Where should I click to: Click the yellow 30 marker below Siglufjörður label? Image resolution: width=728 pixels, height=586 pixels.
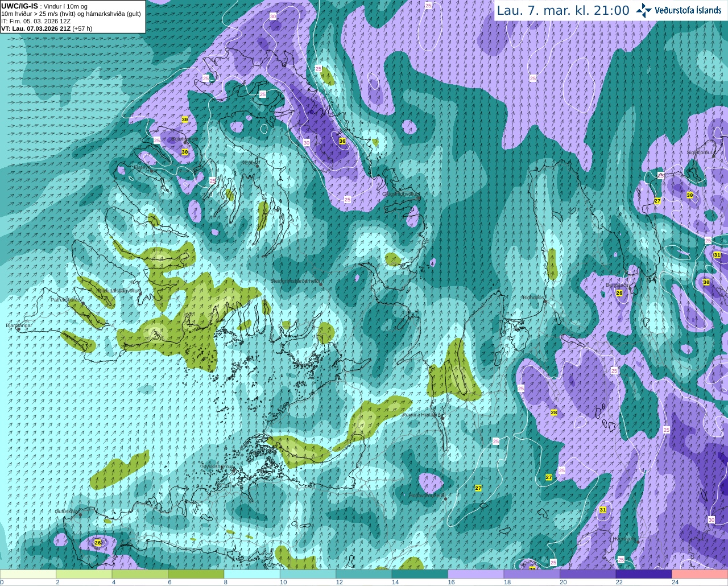[x=690, y=195]
